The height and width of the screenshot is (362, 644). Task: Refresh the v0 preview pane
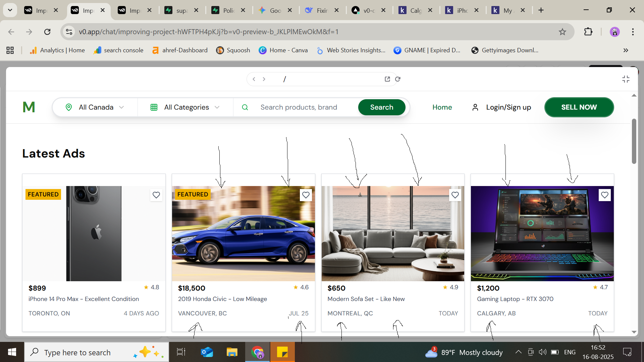(398, 79)
